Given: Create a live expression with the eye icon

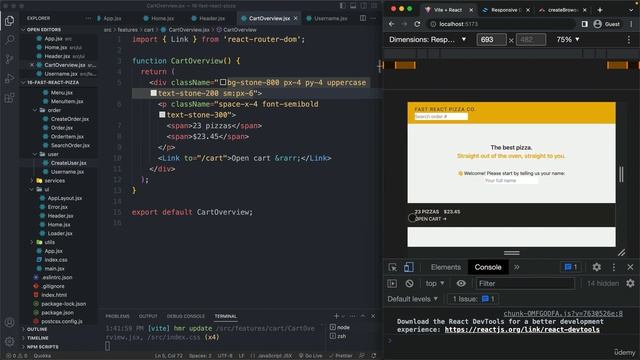Looking at the screenshot, I should point(461,283).
